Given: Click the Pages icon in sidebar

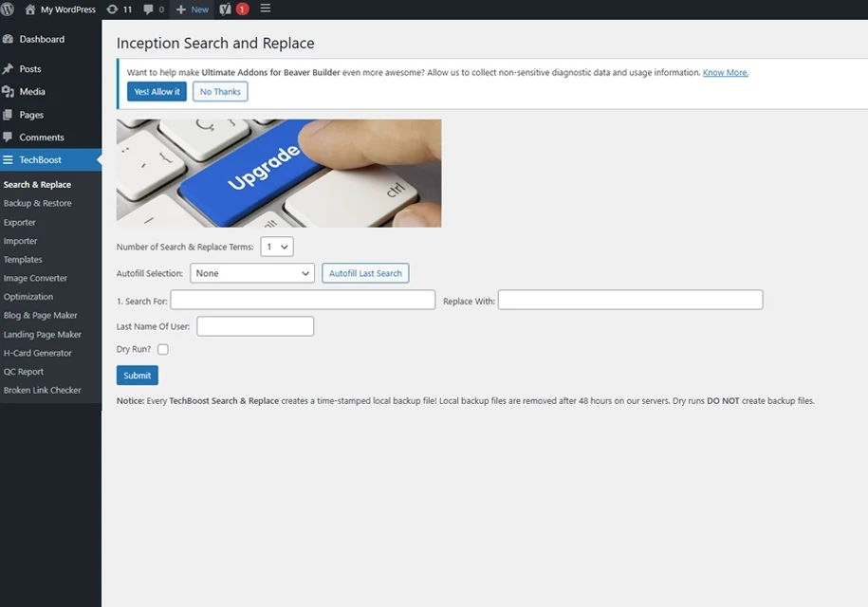Looking at the screenshot, I should (8, 115).
